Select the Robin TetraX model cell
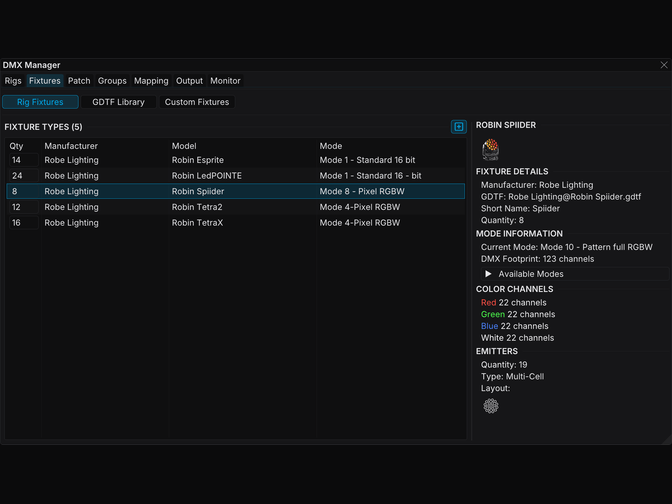 click(197, 223)
